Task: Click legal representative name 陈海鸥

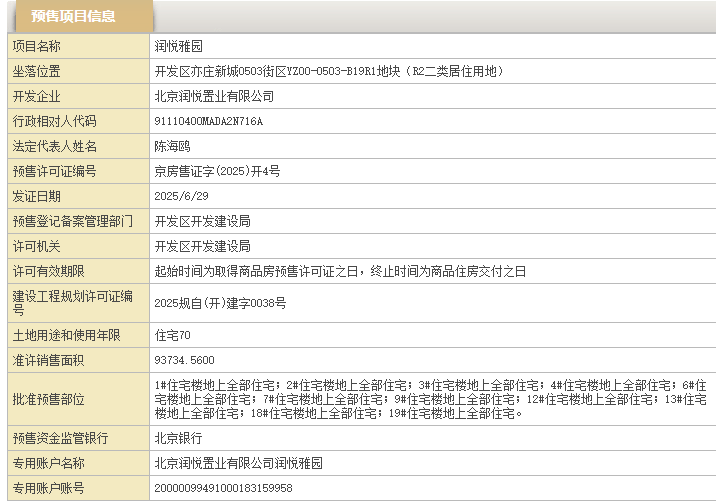Action: pyautogui.click(x=174, y=146)
